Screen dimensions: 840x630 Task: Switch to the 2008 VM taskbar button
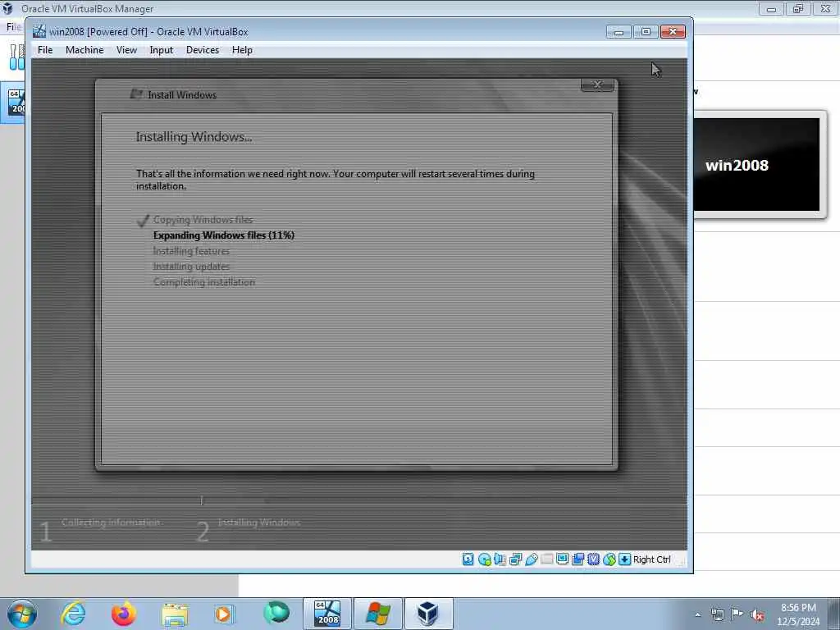tap(327, 614)
